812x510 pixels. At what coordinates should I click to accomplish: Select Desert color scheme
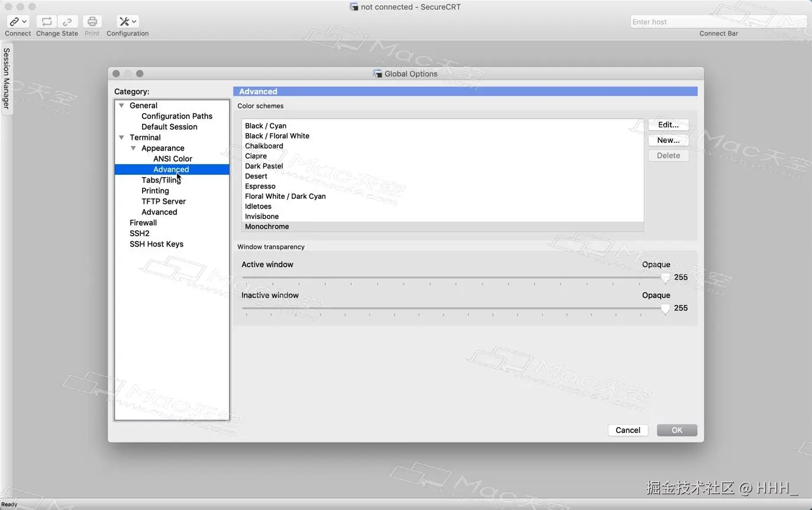click(x=443, y=176)
